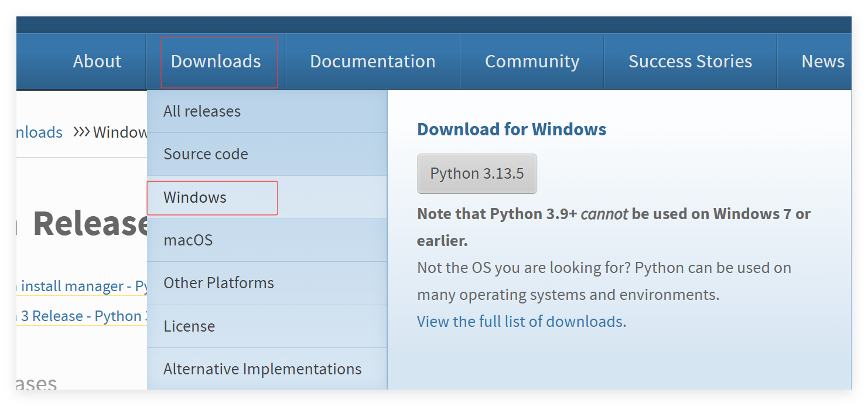The image size is (868, 406).
Task: Select All releases in dropdown
Action: click(x=267, y=111)
